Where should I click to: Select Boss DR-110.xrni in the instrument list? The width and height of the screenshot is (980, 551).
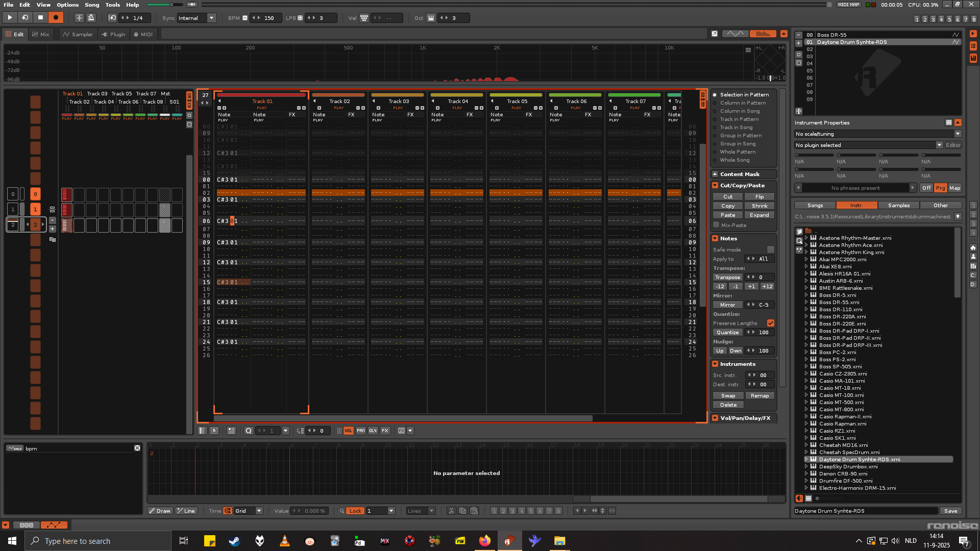click(x=840, y=309)
